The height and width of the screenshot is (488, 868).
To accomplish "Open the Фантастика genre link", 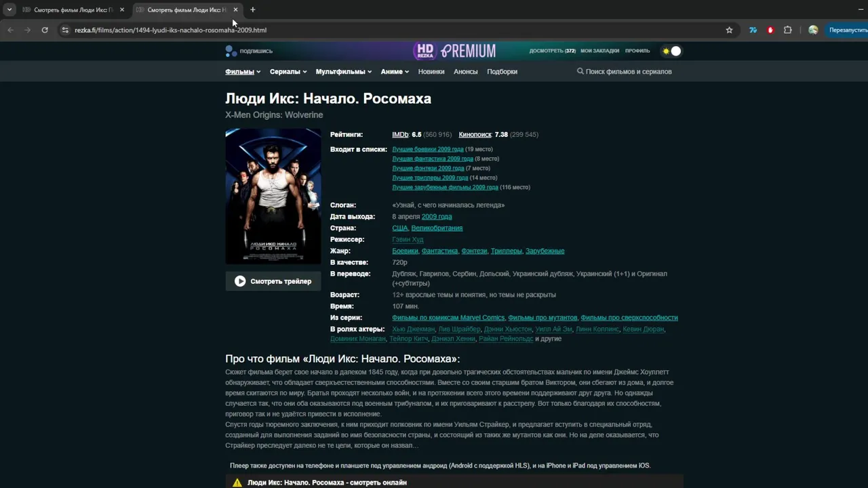I will coord(439,251).
